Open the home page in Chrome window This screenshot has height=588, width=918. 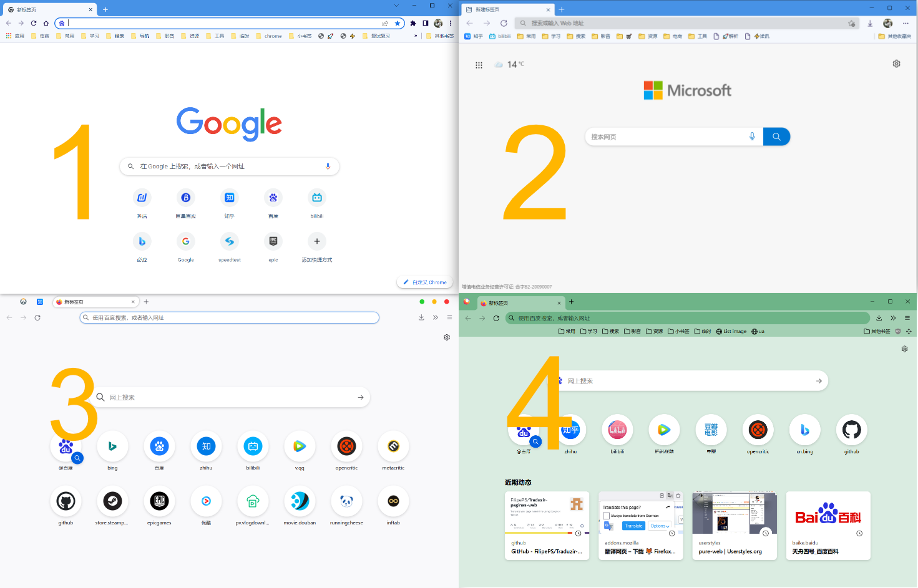(x=46, y=23)
